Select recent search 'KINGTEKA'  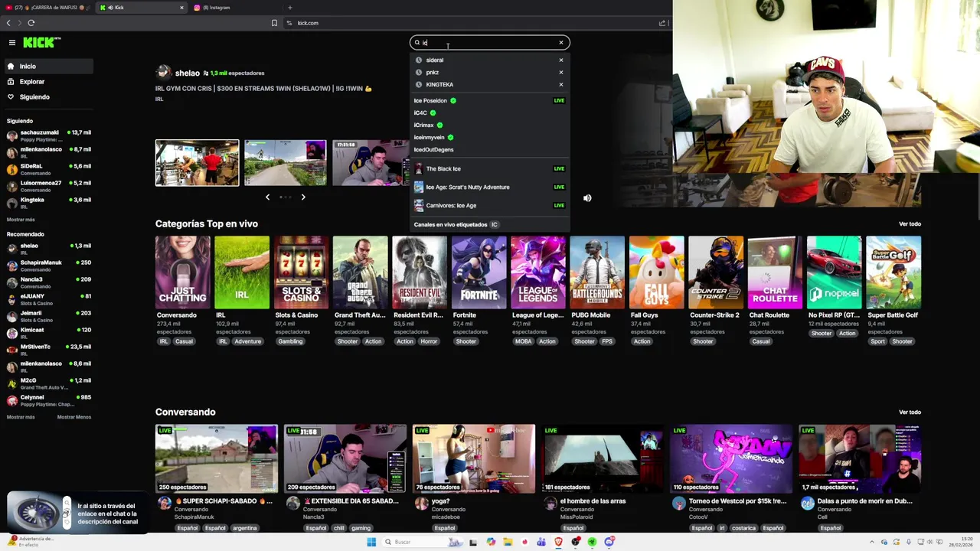tap(439, 84)
